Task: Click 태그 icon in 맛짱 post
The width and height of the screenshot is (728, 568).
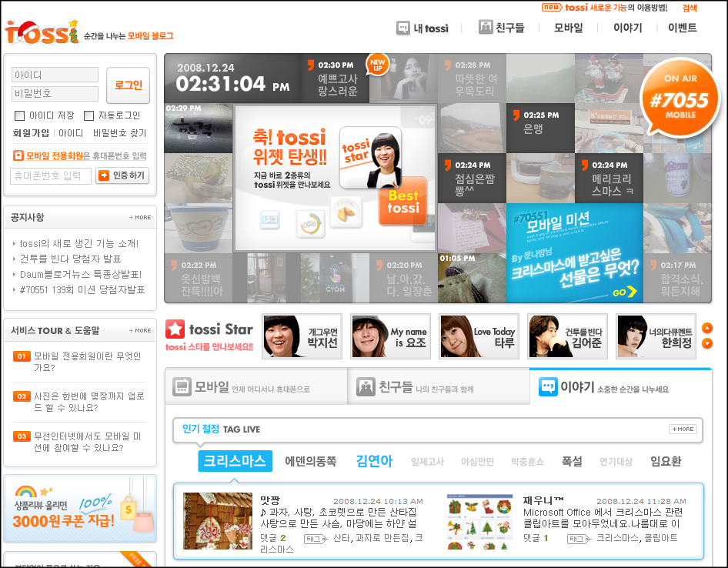Action: point(316,539)
